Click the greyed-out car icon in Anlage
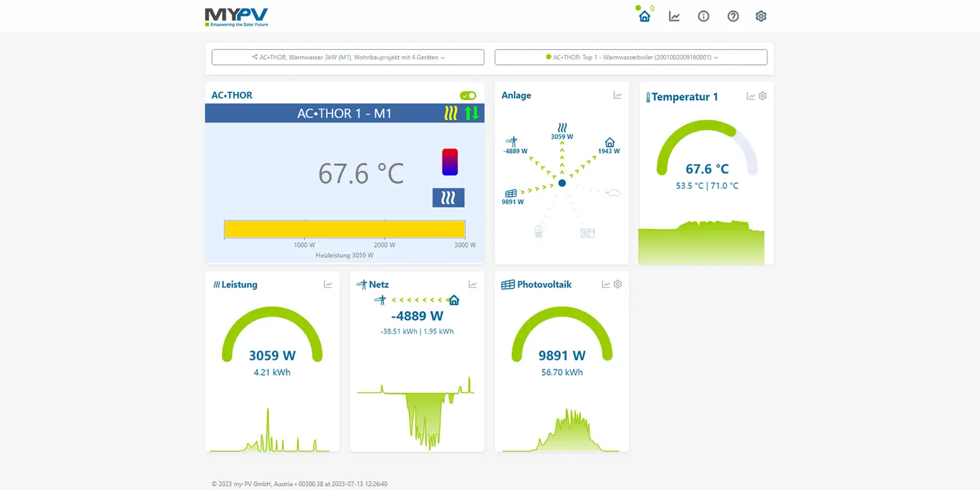Image resolution: width=980 pixels, height=490 pixels. tap(612, 193)
